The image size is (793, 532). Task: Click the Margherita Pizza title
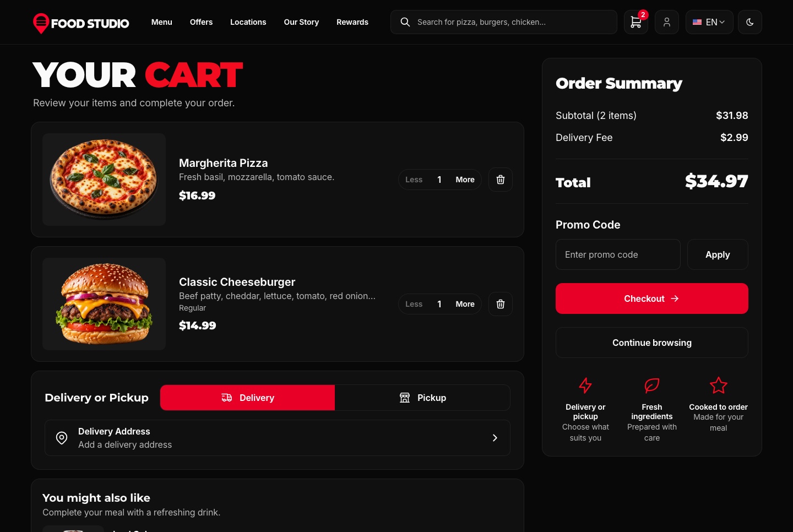point(224,163)
